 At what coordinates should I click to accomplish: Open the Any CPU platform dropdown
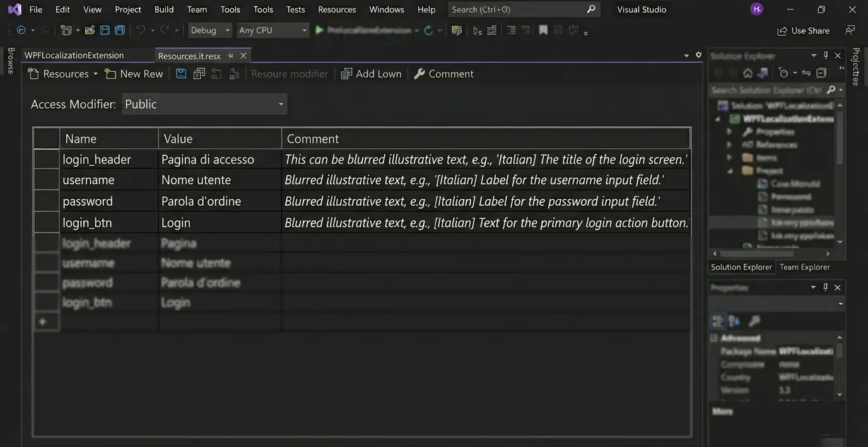coord(303,30)
